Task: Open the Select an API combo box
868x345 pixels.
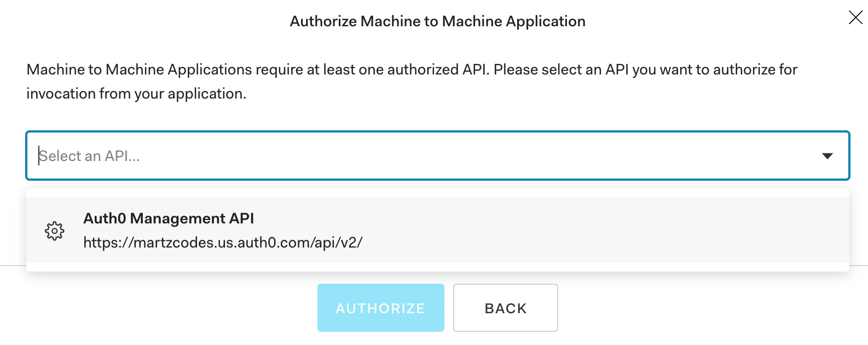Action: coord(437,156)
